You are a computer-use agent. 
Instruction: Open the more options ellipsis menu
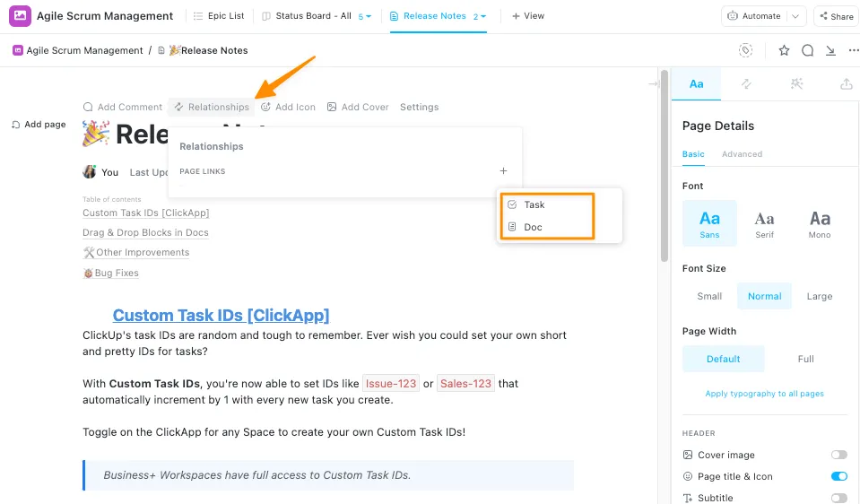(x=854, y=50)
